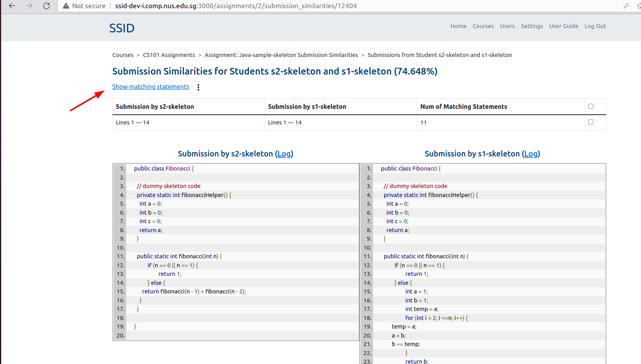Open the Courses menu item
This screenshot has width=641, height=364.
point(483,26)
